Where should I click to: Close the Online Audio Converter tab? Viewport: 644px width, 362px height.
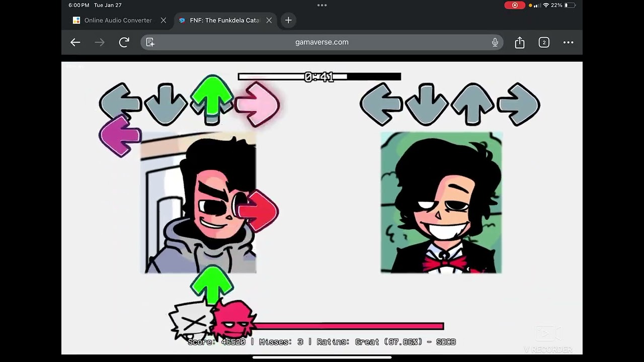coord(164,20)
